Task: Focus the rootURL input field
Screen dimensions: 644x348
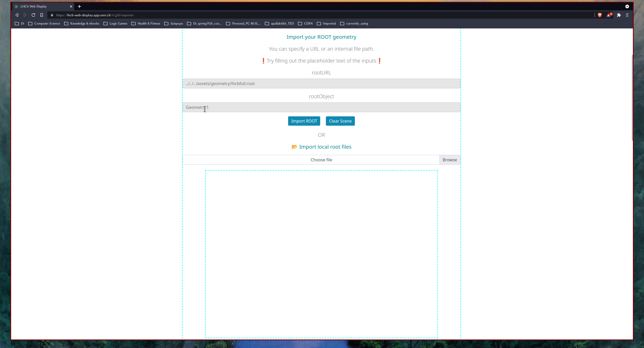Action: click(321, 84)
